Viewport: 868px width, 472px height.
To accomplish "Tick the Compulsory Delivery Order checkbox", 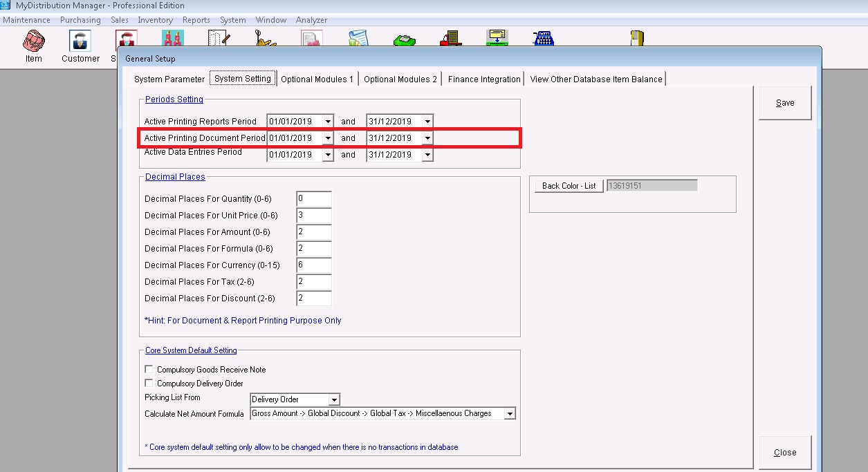I will coord(149,384).
